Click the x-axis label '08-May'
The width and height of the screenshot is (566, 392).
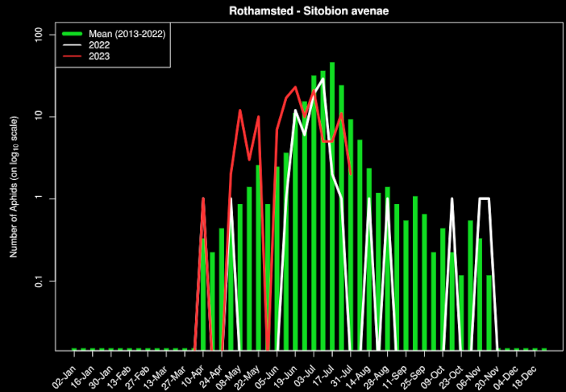point(230,377)
